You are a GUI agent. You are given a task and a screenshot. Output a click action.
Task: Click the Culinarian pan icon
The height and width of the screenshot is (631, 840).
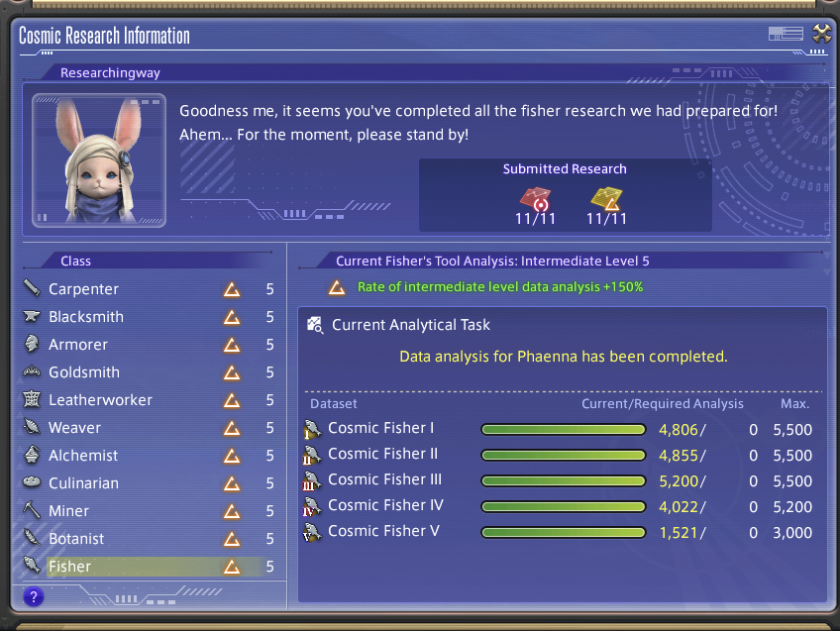click(32, 482)
